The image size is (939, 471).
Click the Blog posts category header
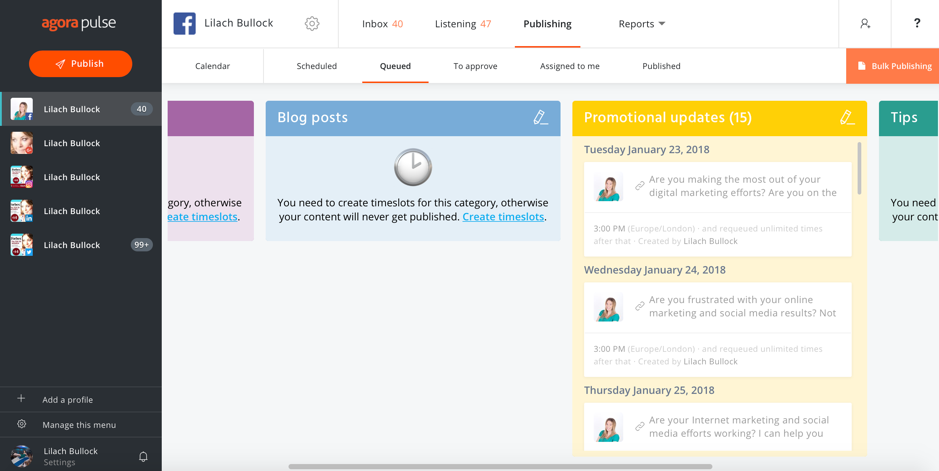tap(413, 118)
